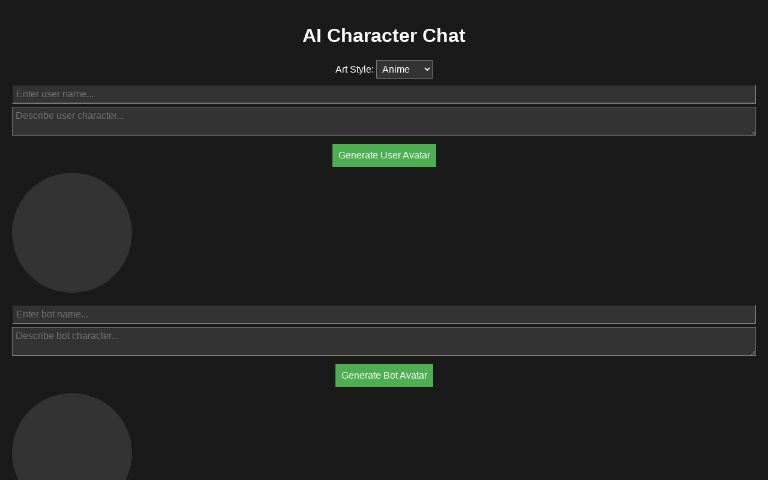Image resolution: width=768 pixels, height=480 pixels.
Task: Activate the user character description field
Action: click(383, 121)
